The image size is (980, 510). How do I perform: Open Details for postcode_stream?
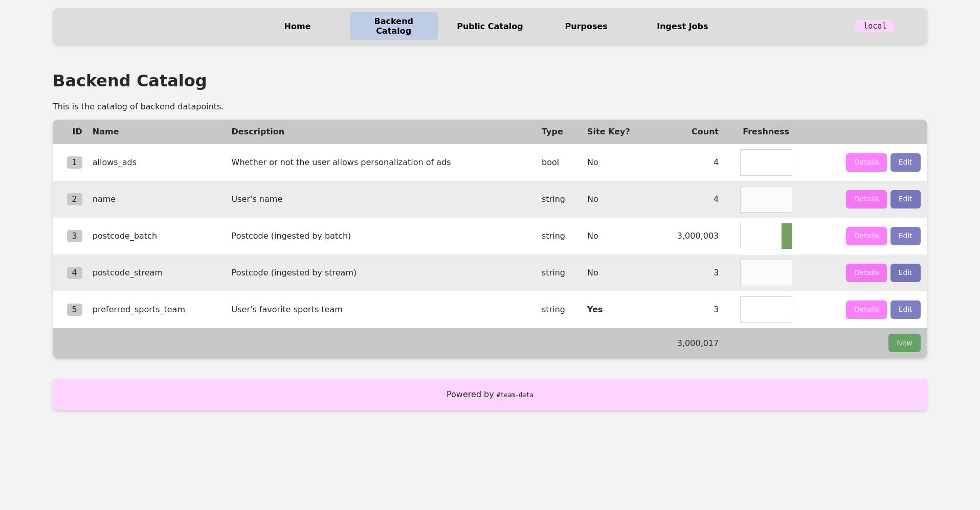click(866, 273)
